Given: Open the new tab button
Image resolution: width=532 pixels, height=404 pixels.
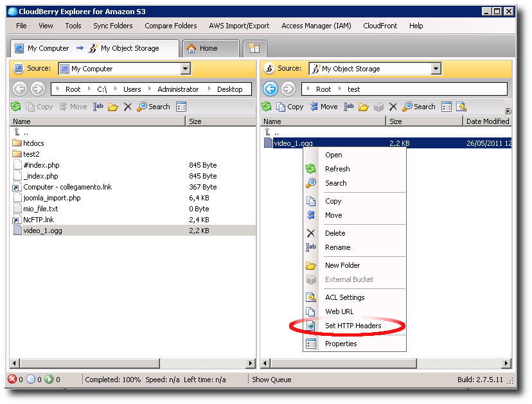Looking at the screenshot, I should point(254,48).
